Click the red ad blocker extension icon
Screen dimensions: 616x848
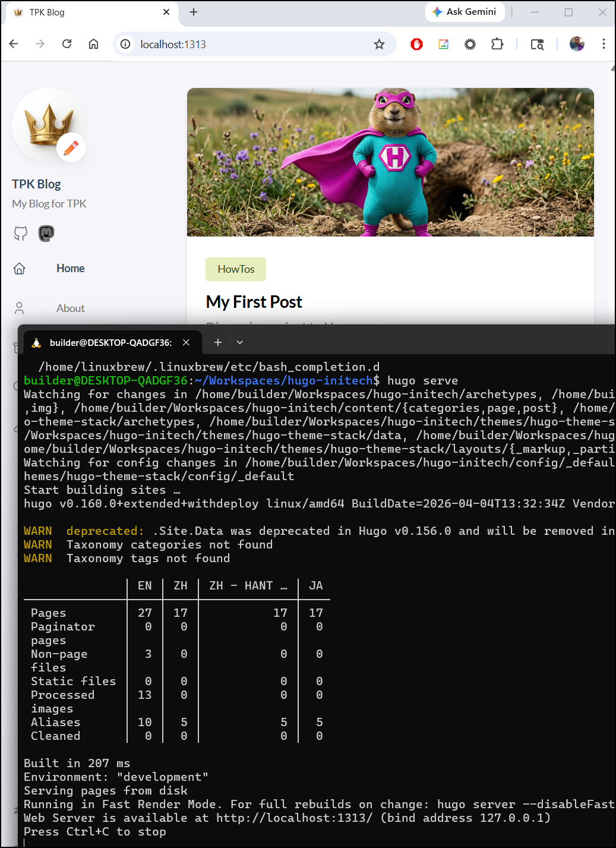pos(416,44)
